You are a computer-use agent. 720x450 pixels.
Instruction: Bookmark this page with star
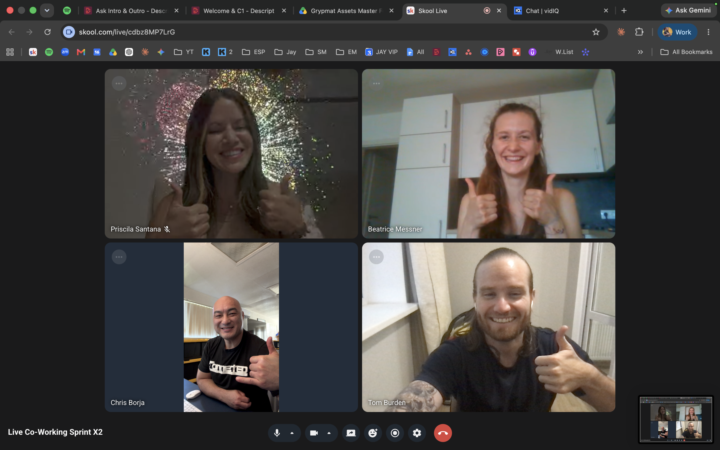(x=596, y=32)
